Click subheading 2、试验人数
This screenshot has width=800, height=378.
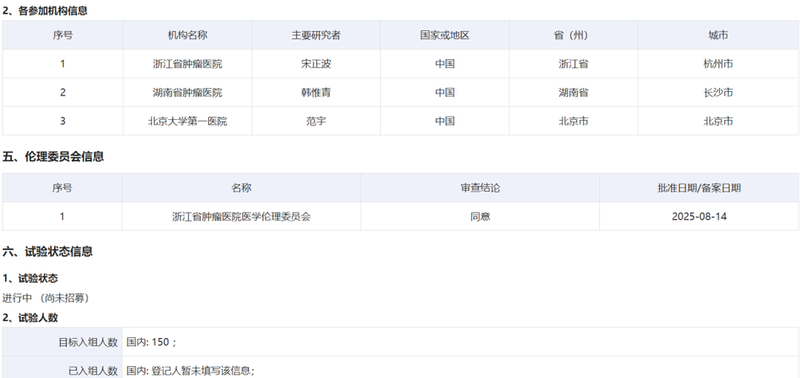[x=30, y=318]
